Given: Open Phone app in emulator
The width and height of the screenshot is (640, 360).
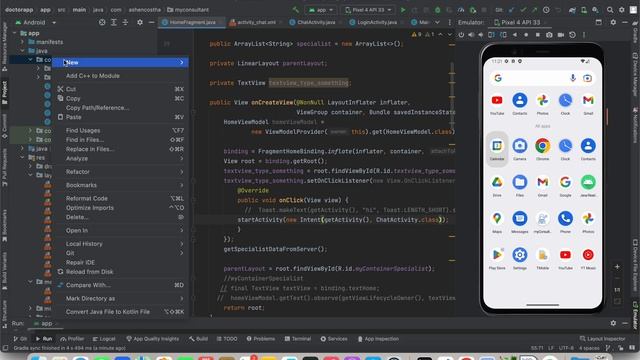Looking at the screenshot, I should coord(565,222).
